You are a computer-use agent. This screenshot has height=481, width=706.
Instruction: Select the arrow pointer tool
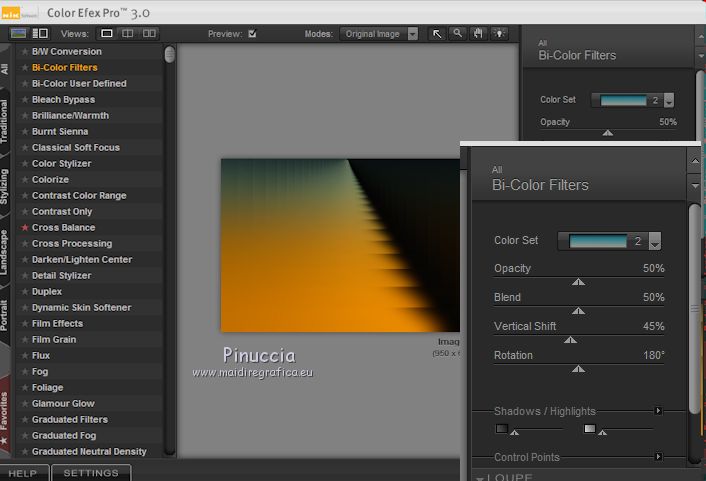(x=437, y=33)
